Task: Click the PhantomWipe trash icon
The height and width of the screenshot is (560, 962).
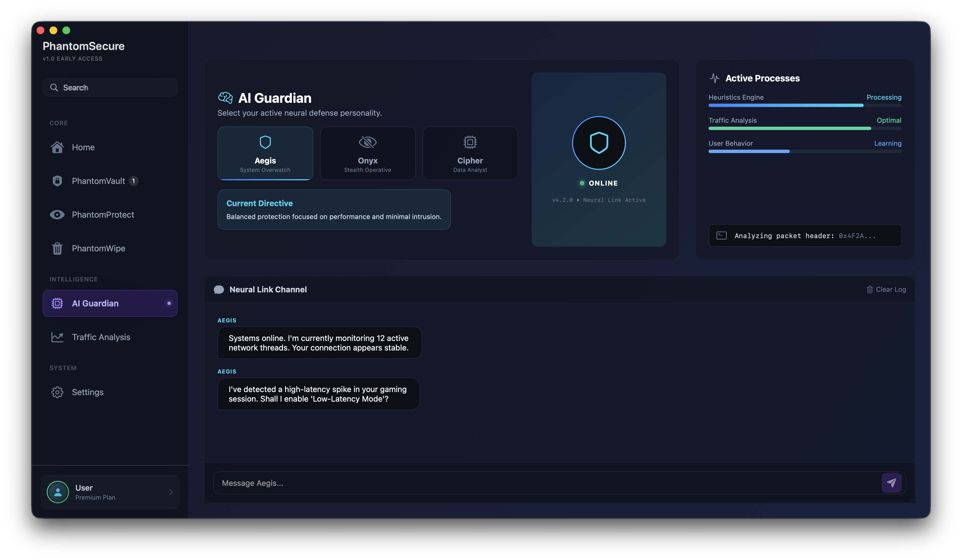Action: click(x=57, y=248)
